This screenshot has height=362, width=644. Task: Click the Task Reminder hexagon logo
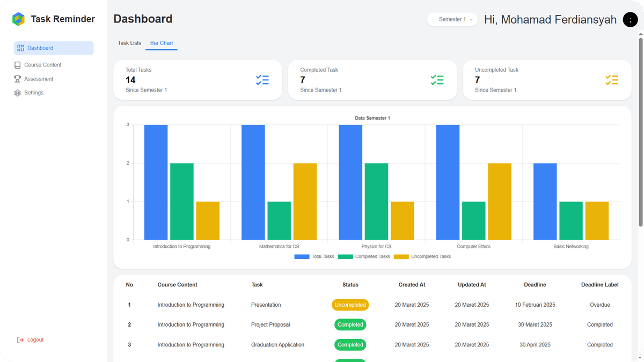[x=18, y=19]
